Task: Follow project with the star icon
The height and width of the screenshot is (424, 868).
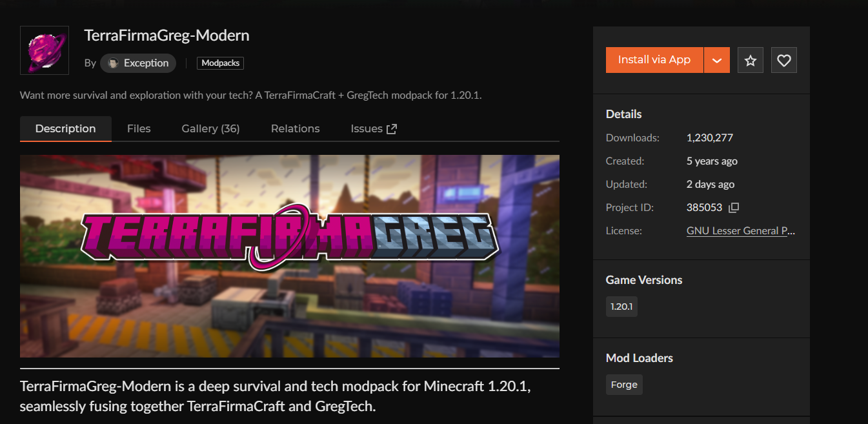Action: pyautogui.click(x=750, y=60)
